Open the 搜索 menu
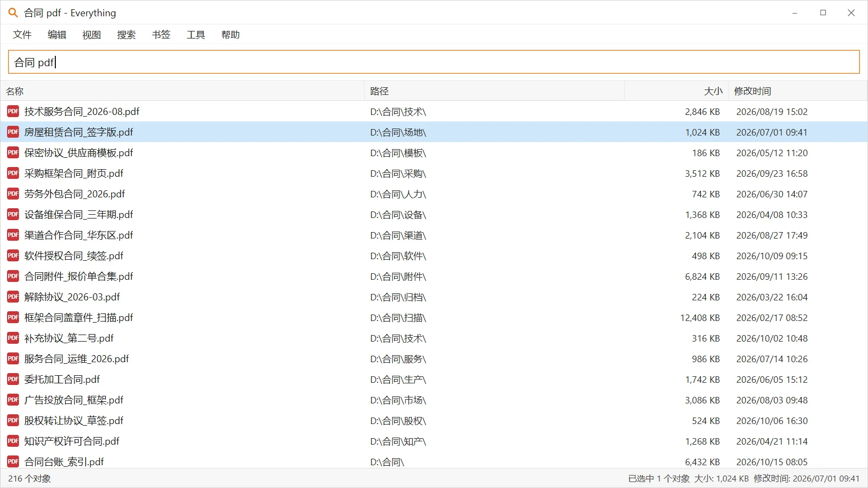This screenshot has width=868, height=488. pyautogui.click(x=126, y=35)
